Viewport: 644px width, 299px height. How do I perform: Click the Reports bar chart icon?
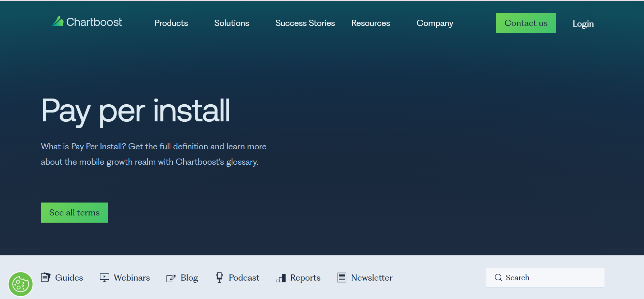[281, 278]
